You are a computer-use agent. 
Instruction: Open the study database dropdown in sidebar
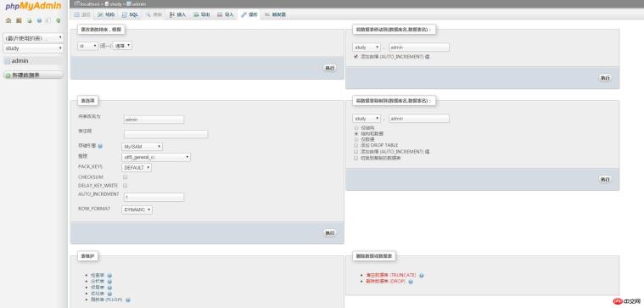click(33, 48)
